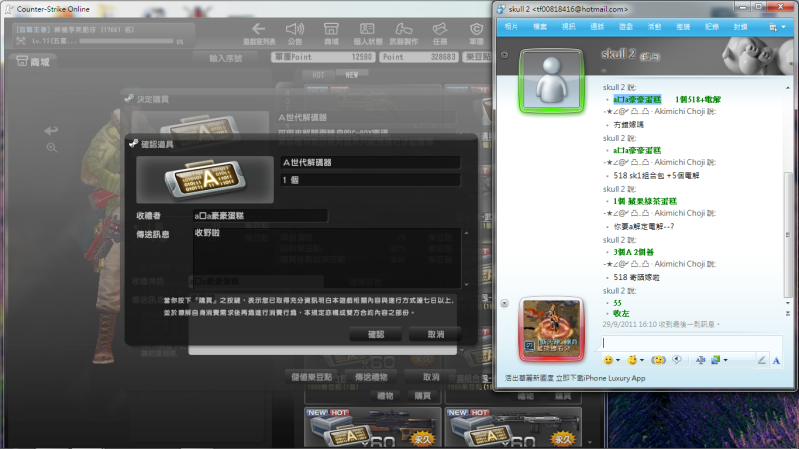Click my own game display picture
799x449 pixels.
coord(551,329)
